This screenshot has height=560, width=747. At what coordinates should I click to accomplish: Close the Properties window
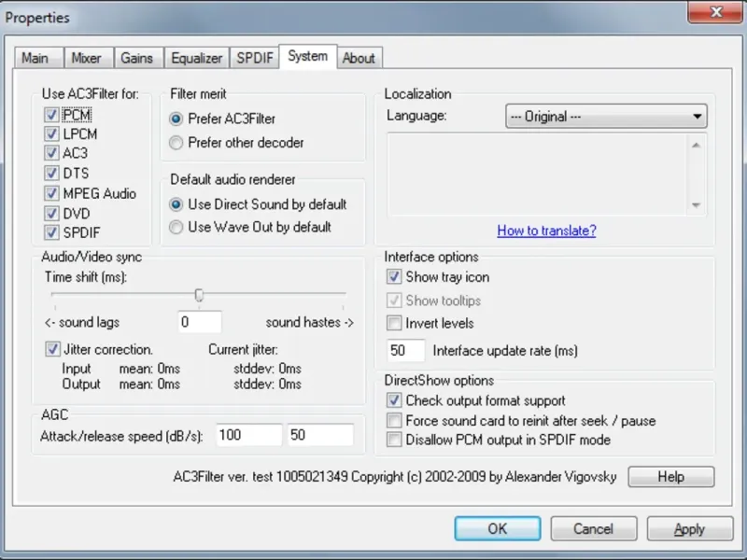point(716,12)
